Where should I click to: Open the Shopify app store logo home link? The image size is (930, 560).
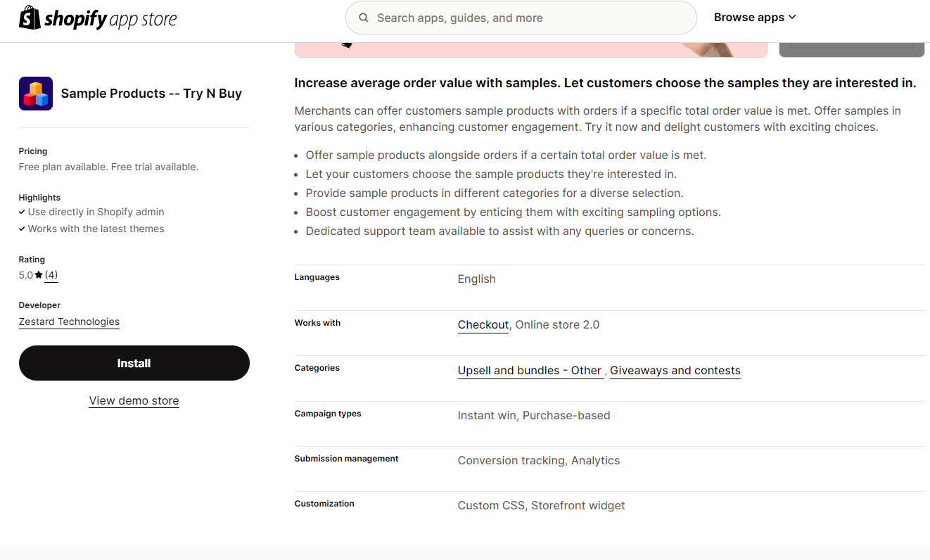pos(98,18)
